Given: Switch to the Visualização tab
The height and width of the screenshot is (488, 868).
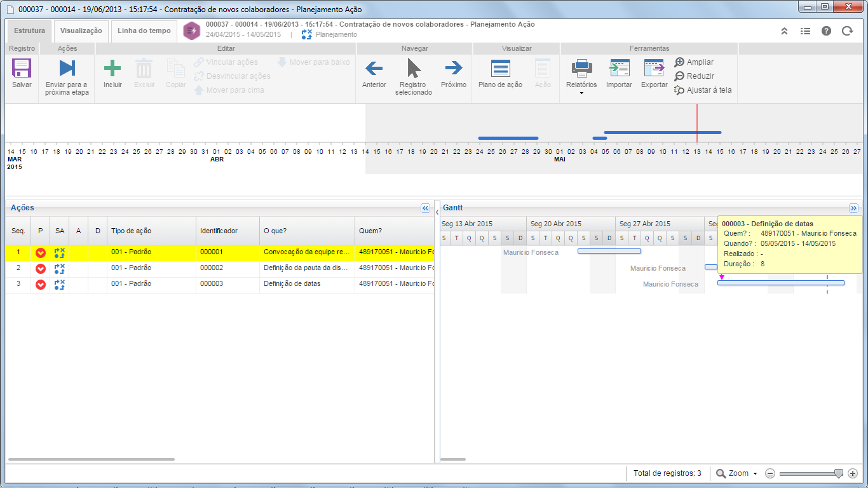Looking at the screenshot, I should [81, 30].
